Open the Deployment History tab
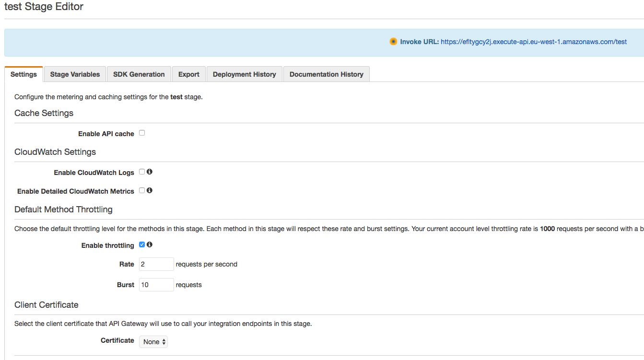644x360 pixels. pos(244,74)
